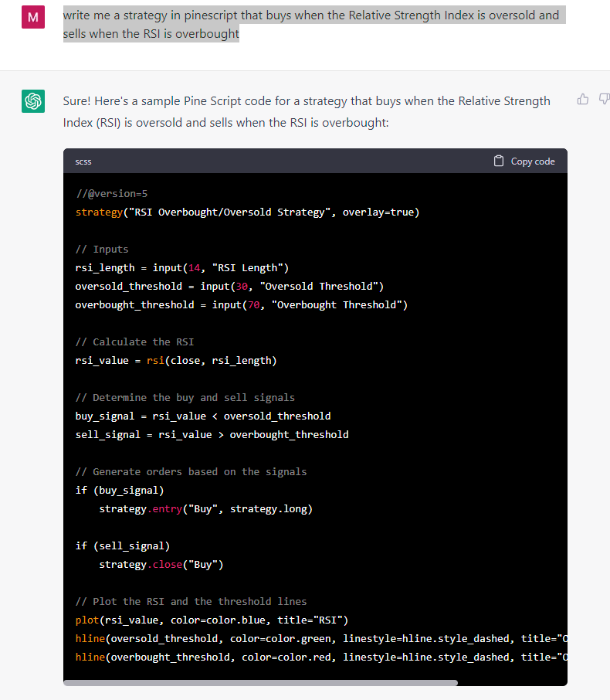Click the strategy.entry("Buy") line
Viewport: 610px width, 700px height.
205,508
